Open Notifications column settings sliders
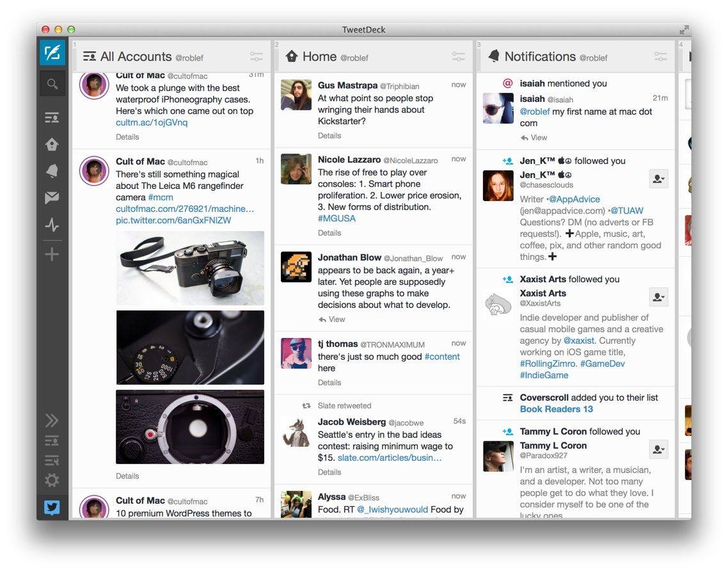Image resolution: width=728 pixels, height=571 pixels. (x=661, y=57)
